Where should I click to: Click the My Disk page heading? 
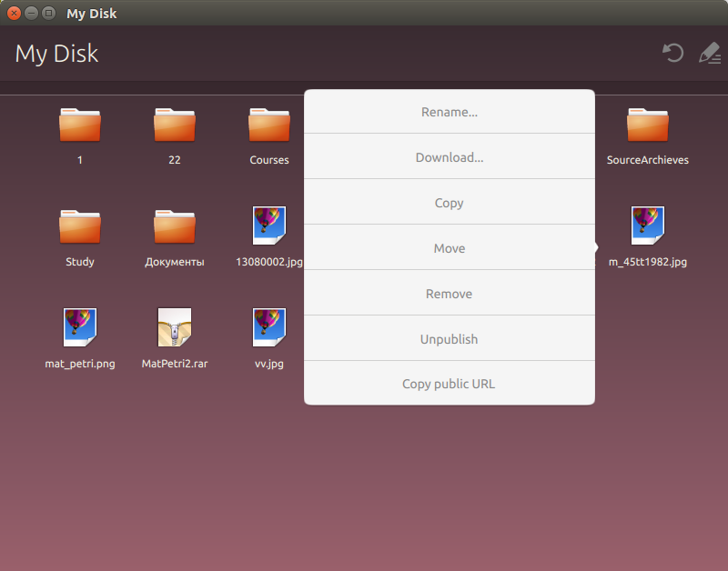point(56,54)
